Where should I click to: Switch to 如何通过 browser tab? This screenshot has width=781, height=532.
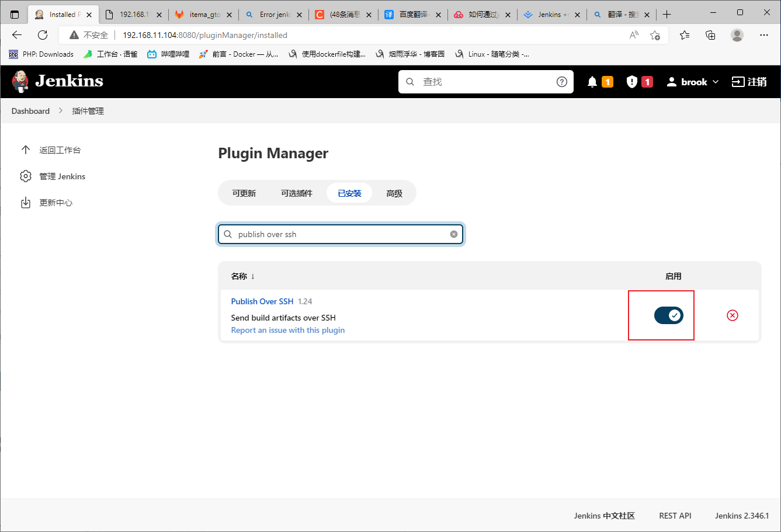coord(483,15)
